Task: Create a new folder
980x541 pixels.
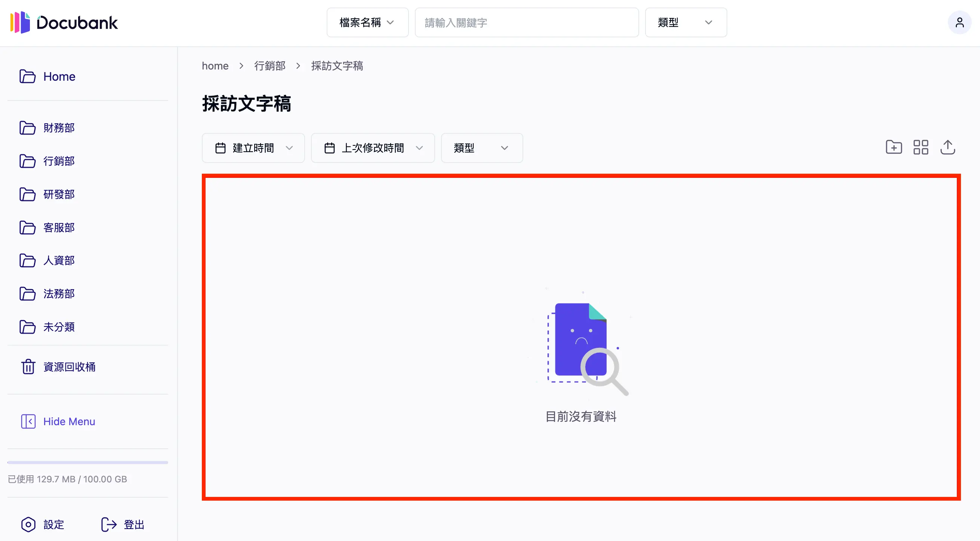Action: 894,148
